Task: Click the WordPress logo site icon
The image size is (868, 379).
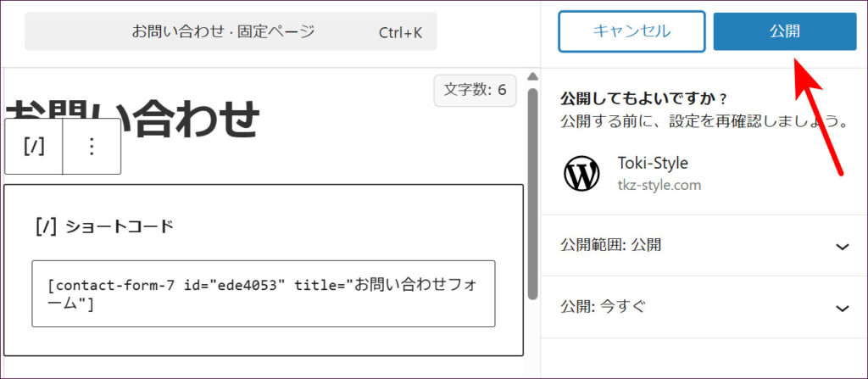Action: click(582, 173)
